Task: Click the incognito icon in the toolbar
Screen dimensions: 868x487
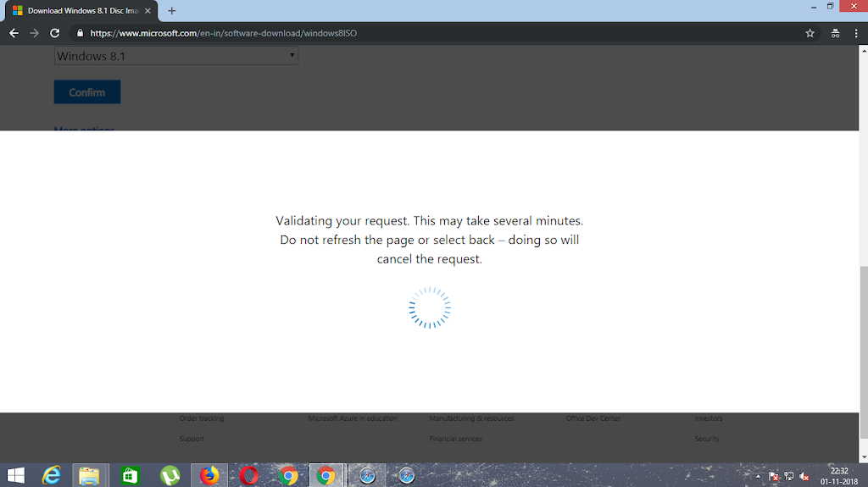Action: click(x=835, y=33)
